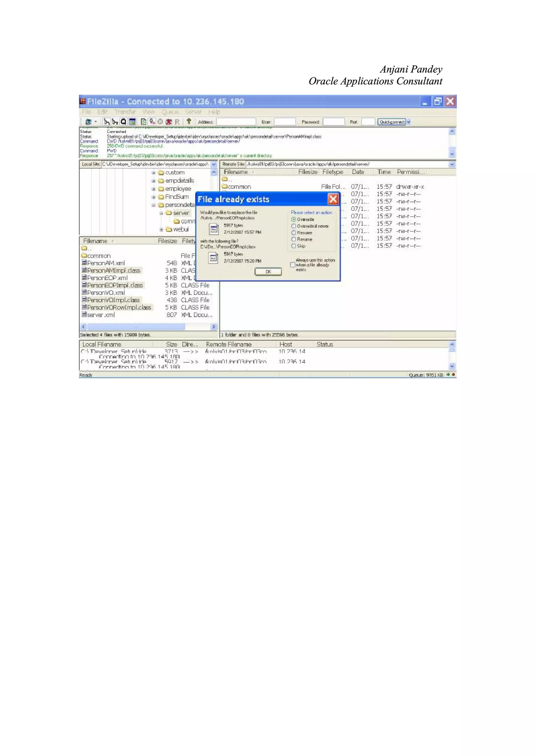
Task: Click the remote common folder icon
Action: click(x=225, y=186)
